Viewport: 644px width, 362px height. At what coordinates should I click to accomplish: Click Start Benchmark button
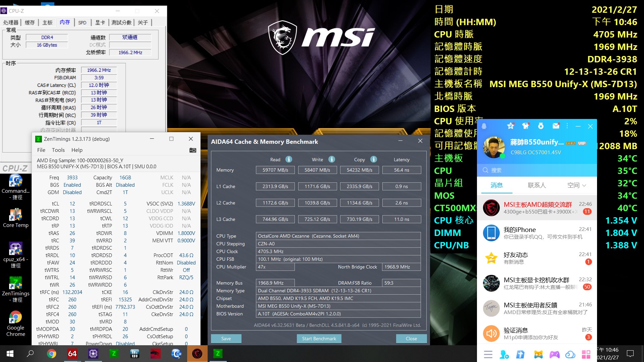(x=319, y=339)
